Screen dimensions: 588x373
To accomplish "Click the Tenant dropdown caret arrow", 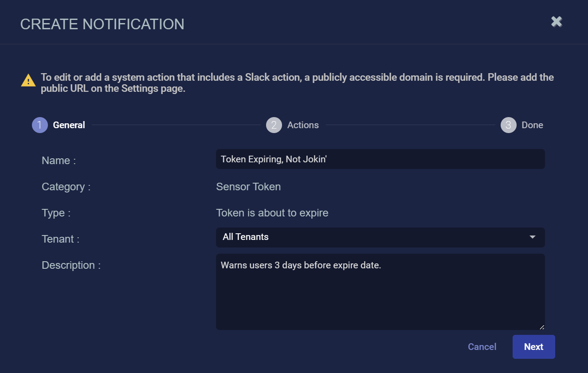I will [x=533, y=237].
